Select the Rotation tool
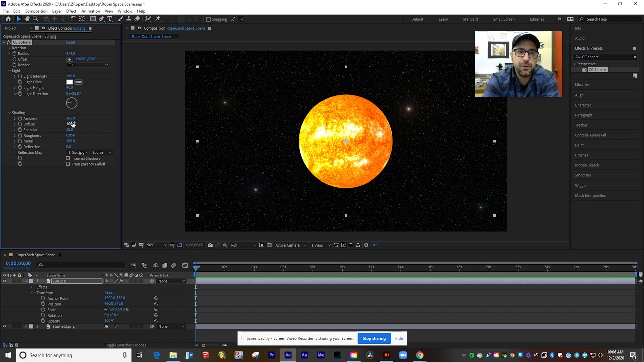This screenshot has height=362, width=644. (74, 19)
